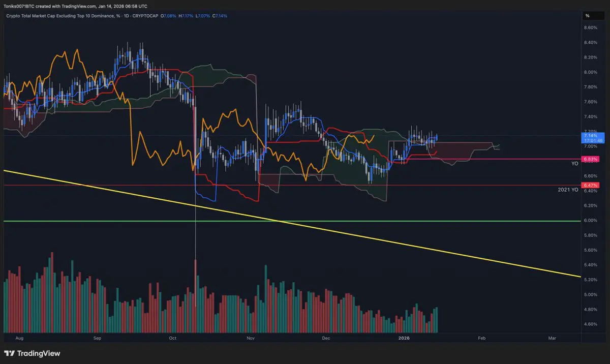Click 'Dec' on the time axis

[x=326, y=338]
